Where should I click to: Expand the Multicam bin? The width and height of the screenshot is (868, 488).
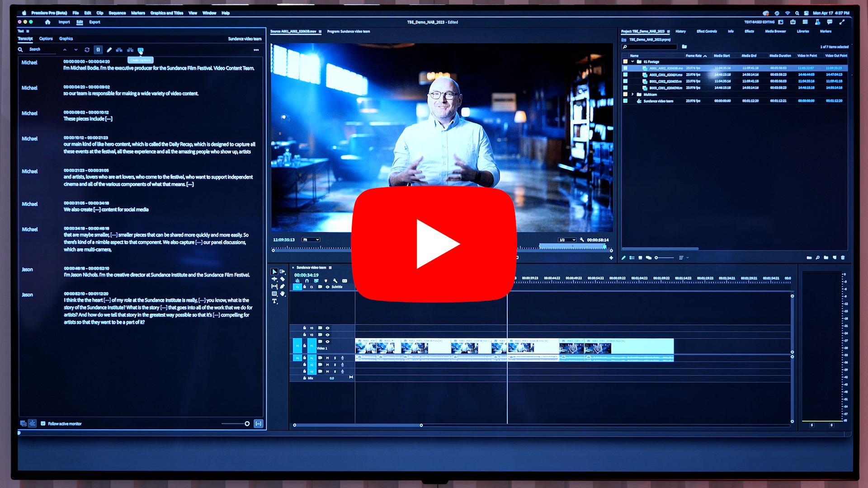coord(632,94)
